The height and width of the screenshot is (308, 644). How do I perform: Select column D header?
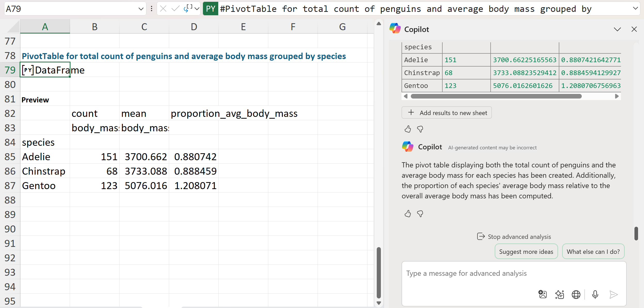click(x=194, y=27)
